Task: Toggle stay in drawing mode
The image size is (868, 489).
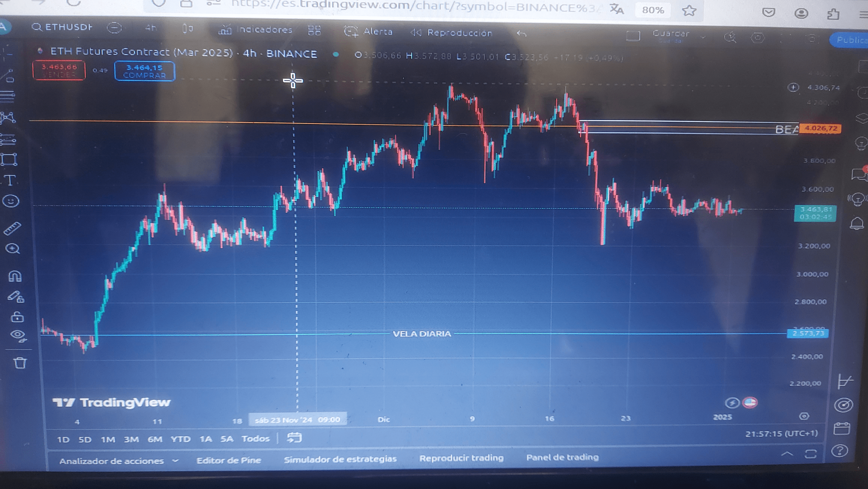Action: click(x=16, y=297)
